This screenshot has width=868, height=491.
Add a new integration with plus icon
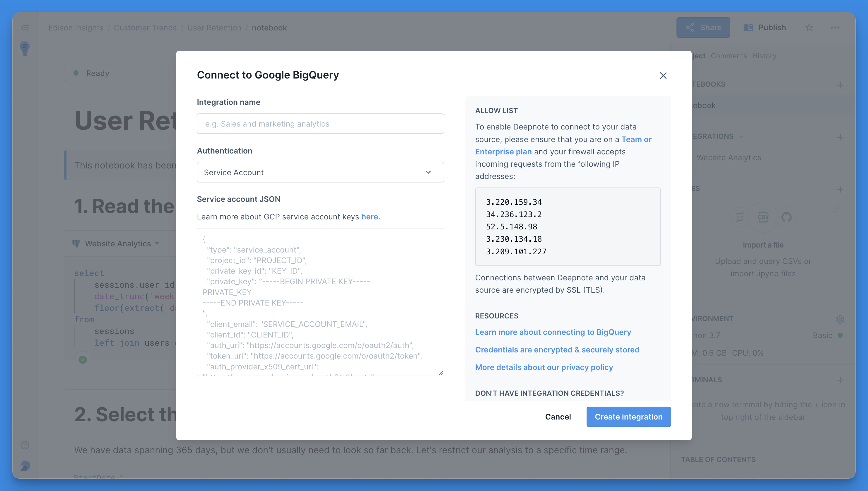[x=840, y=137]
